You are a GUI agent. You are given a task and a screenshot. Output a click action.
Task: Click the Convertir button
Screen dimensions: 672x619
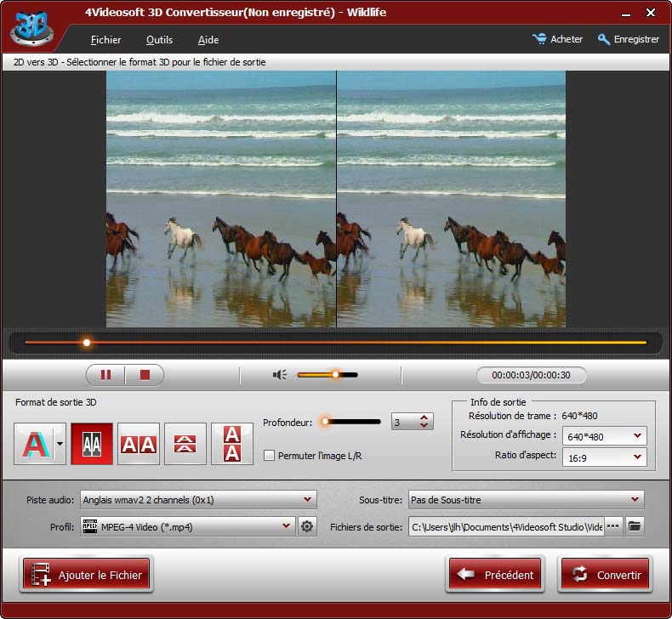click(605, 575)
